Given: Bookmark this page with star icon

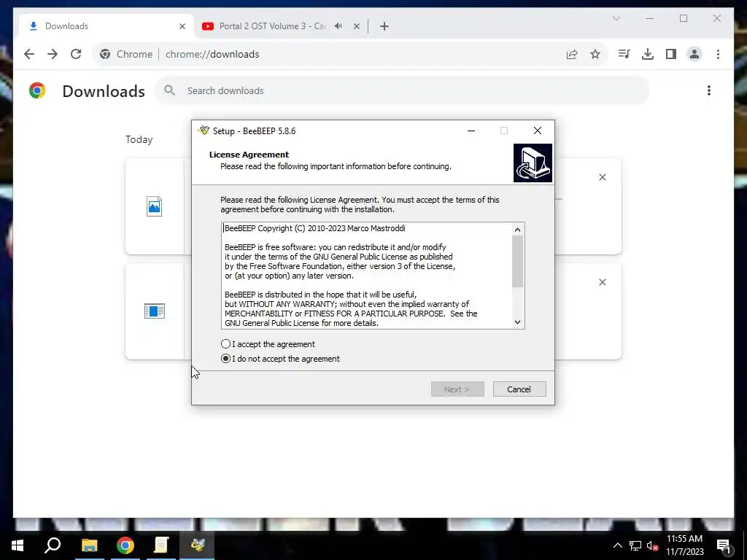Looking at the screenshot, I should (x=595, y=54).
